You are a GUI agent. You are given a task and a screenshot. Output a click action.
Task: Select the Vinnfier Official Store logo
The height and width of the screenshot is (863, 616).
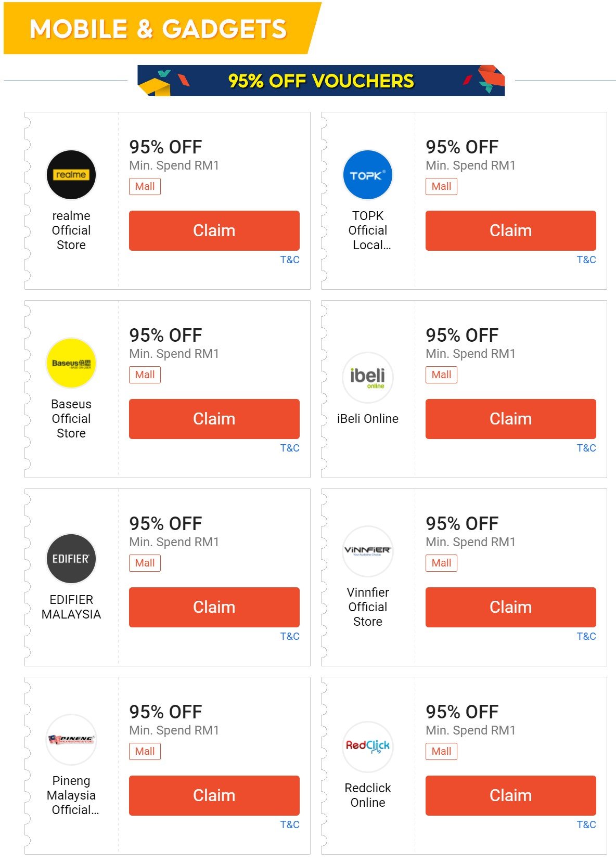[x=368, y=552]
